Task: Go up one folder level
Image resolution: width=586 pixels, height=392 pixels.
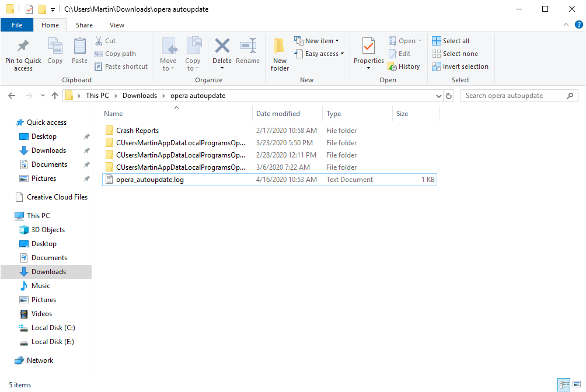Action: point(54,96)
